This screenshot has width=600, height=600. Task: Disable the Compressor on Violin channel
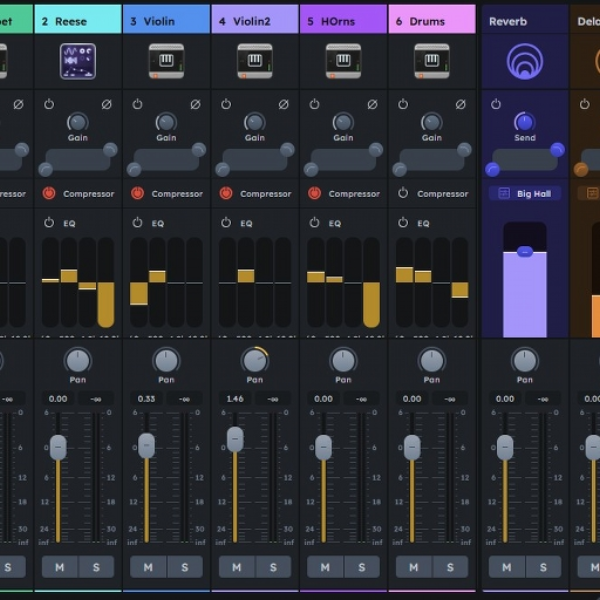[137, 194]
